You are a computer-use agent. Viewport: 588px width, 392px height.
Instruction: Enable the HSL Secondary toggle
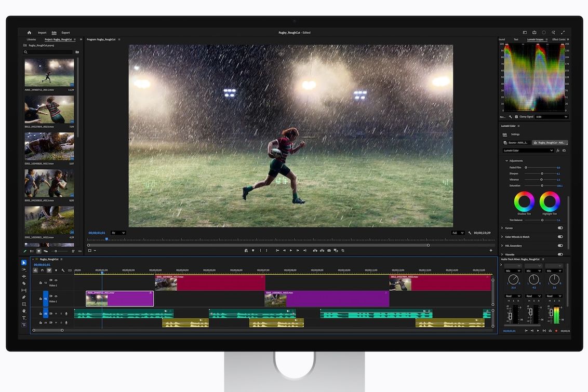tap(560, 246)
